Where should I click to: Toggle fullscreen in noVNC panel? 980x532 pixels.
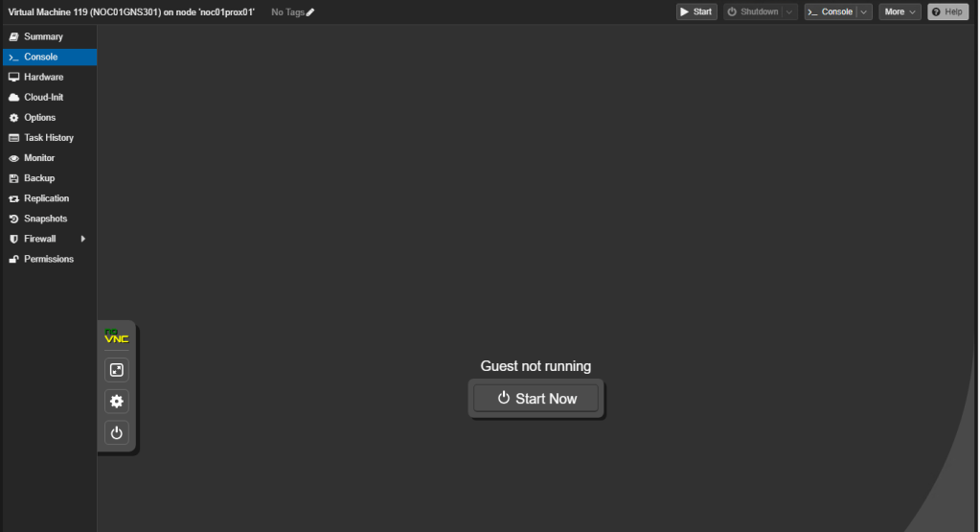[116, 370]
